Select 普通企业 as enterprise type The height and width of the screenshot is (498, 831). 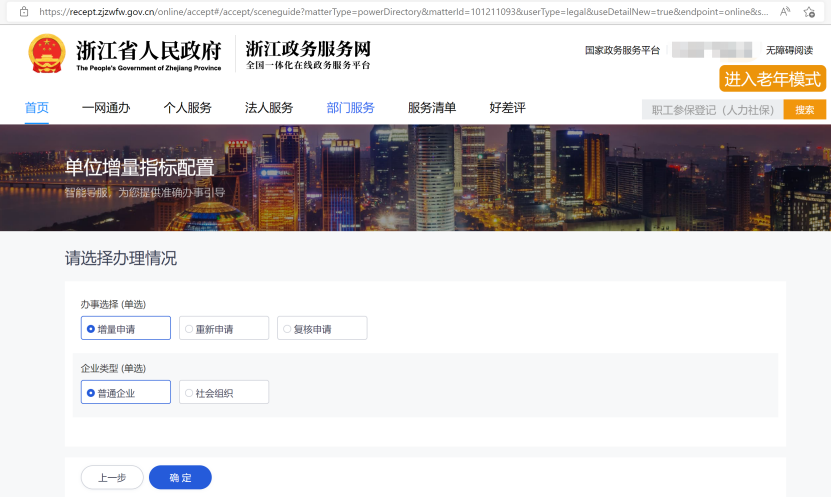(x=126, y=393)
